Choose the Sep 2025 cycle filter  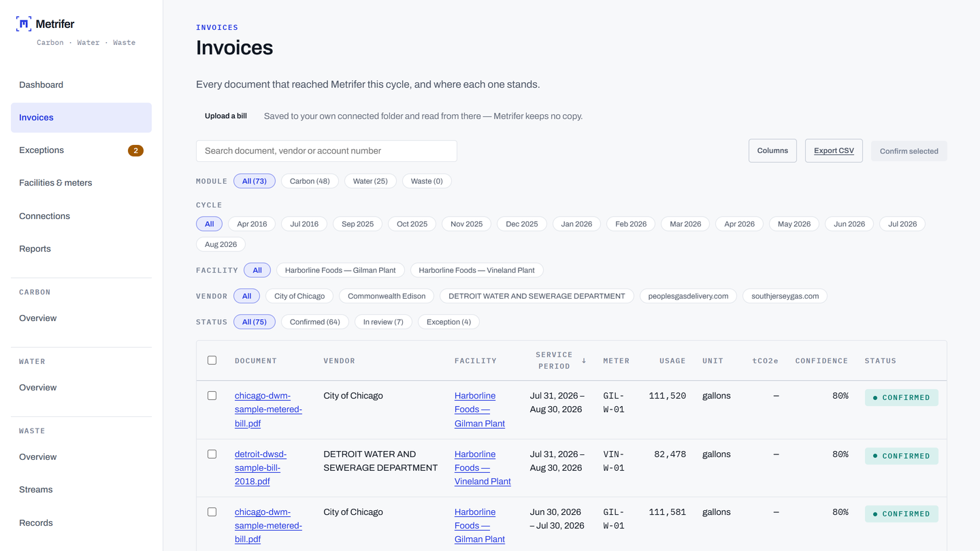(358, 224)
